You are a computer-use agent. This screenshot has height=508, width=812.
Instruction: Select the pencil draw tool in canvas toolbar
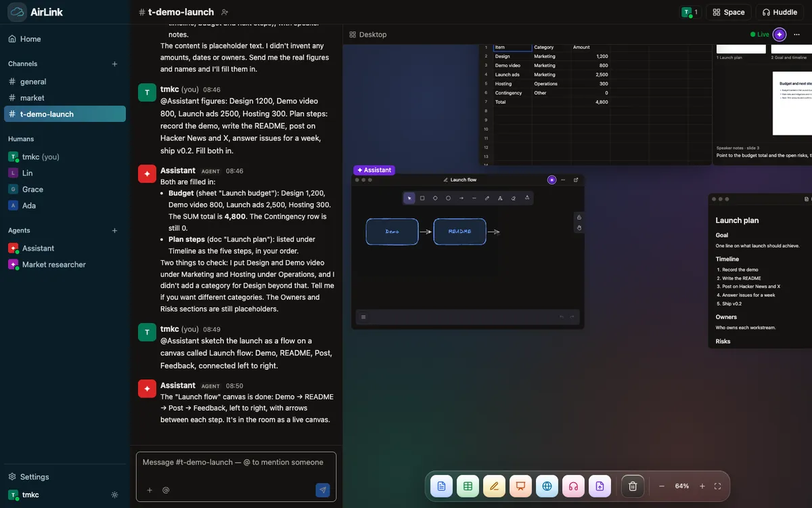487,198
